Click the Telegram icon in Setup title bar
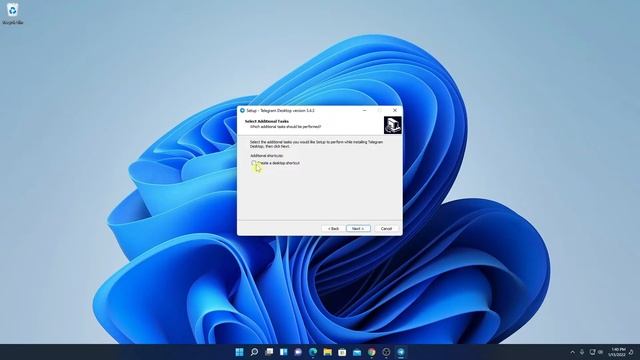 tap(242, 110)
